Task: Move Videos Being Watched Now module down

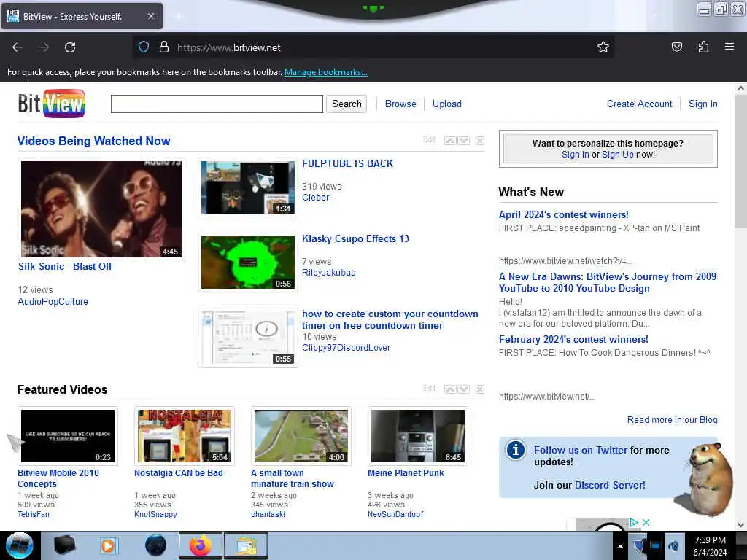Action: [463, 141]
